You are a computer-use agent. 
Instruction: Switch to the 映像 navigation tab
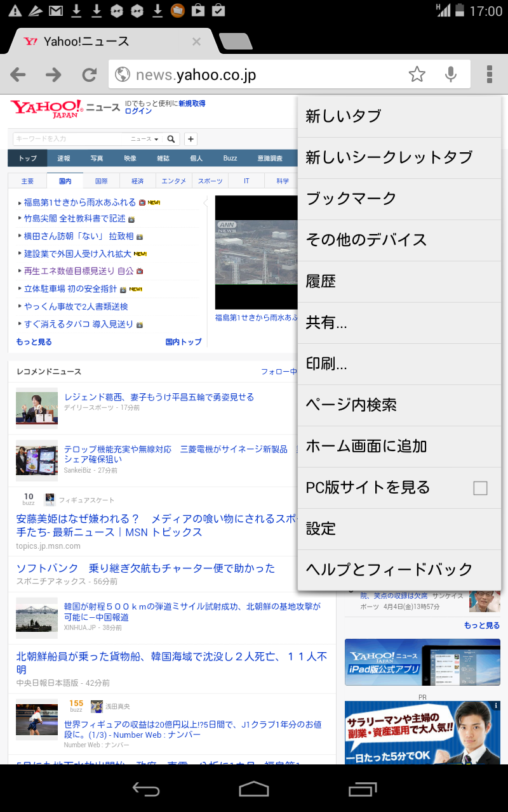pos(130,158)
